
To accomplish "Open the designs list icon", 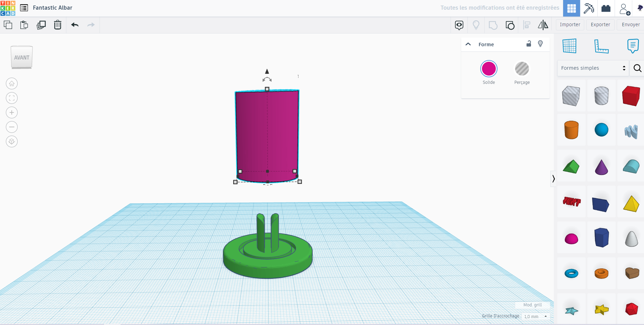I will pos(24,8).
